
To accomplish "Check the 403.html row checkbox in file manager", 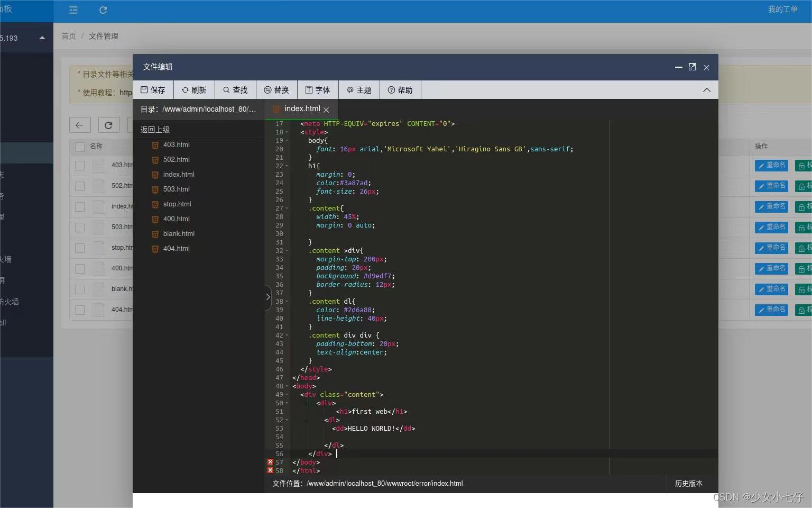I will point(80,166).
